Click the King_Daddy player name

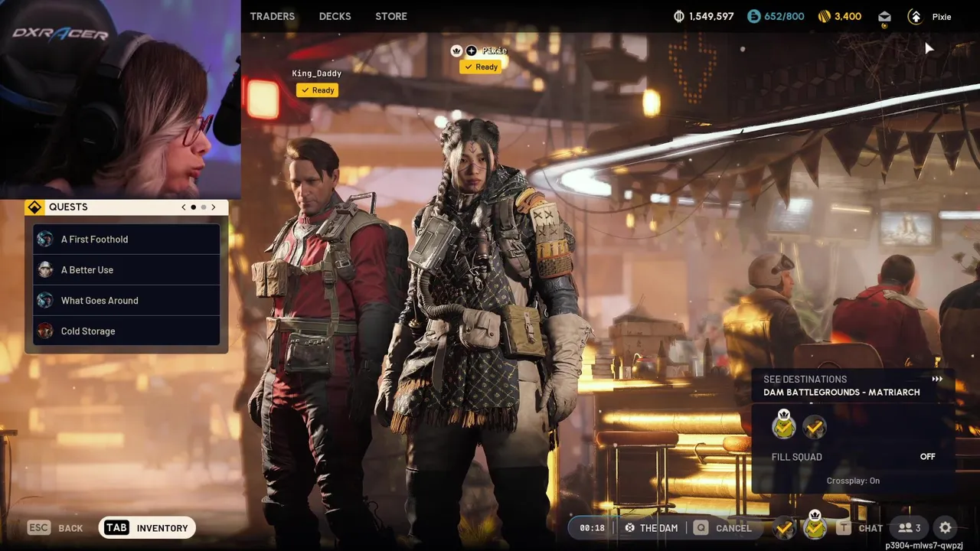pos(317,73)
